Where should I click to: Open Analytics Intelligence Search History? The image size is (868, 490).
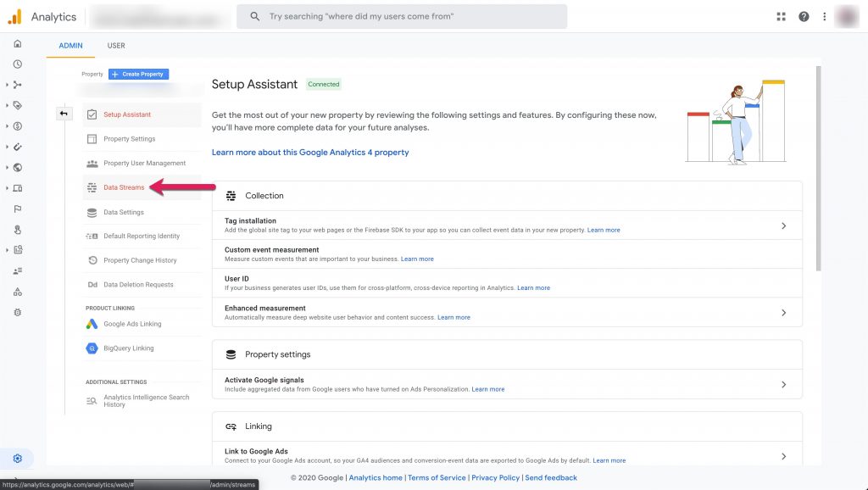[x=142, y=401]
